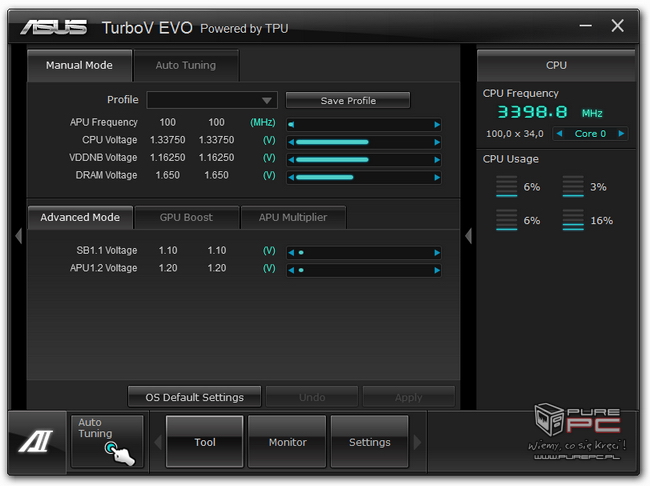This screenshot has width=650, height=486.
Task: Open the Tool menu button
Action: 204,442
